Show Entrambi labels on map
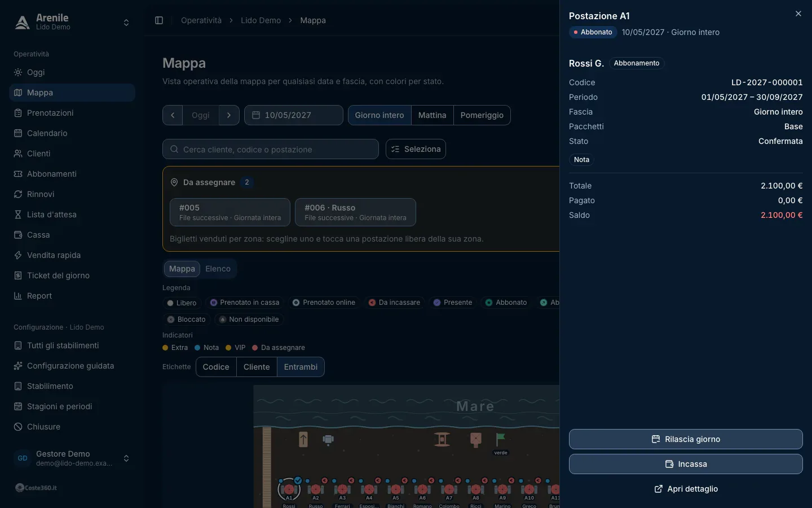This screenshot has width=812, height=508. click(301, 367)
